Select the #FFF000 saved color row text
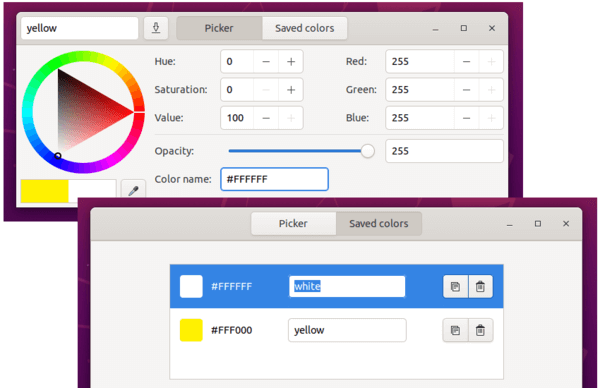This screenshot has height=388, width=600. [232, 330]
